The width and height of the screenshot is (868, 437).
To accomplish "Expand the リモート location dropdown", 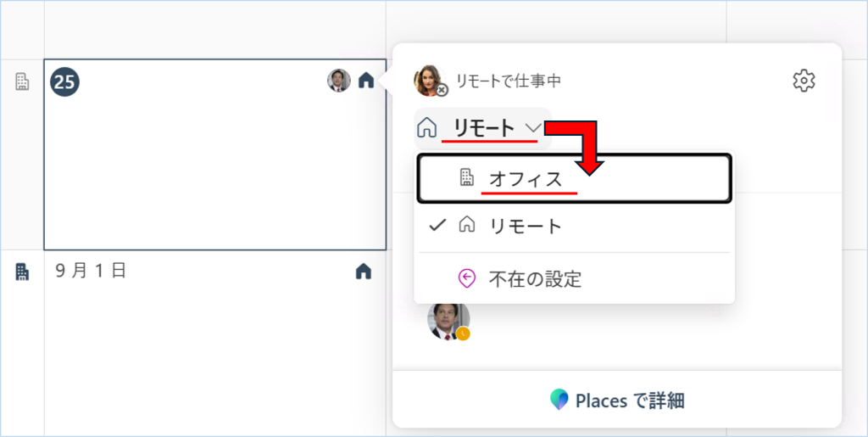I will click(x=482, y=128).
